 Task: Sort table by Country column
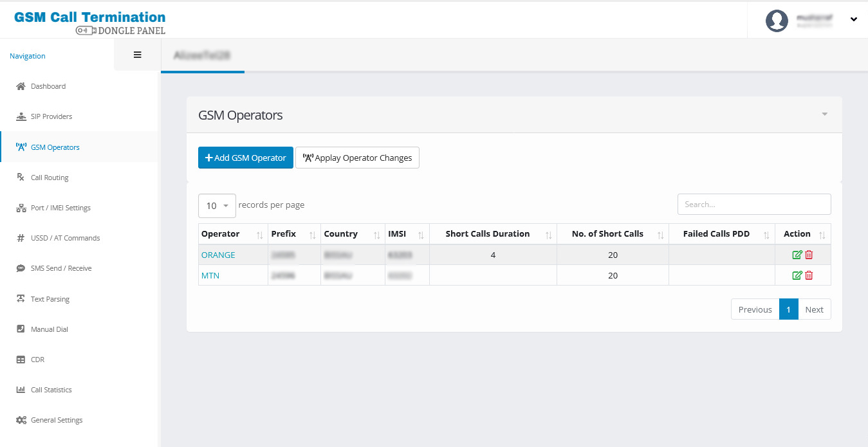(x=353, y=234)
